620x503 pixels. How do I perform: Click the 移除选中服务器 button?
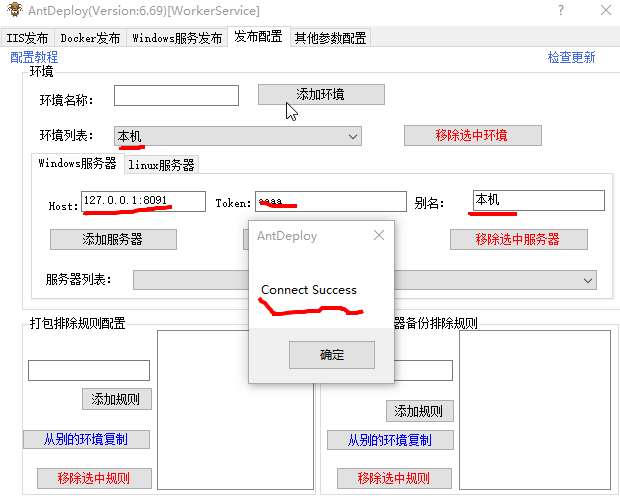518,239
